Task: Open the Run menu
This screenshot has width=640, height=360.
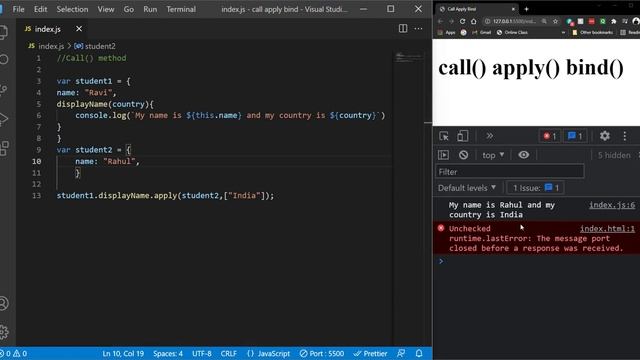Action: [x=150, y=9]
